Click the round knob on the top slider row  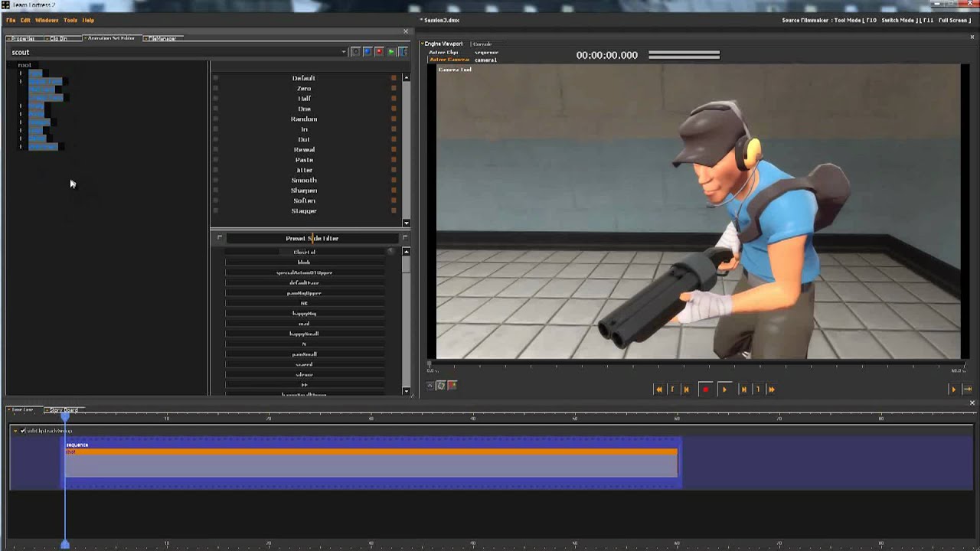pyautogui.click(x=390, y=252)
